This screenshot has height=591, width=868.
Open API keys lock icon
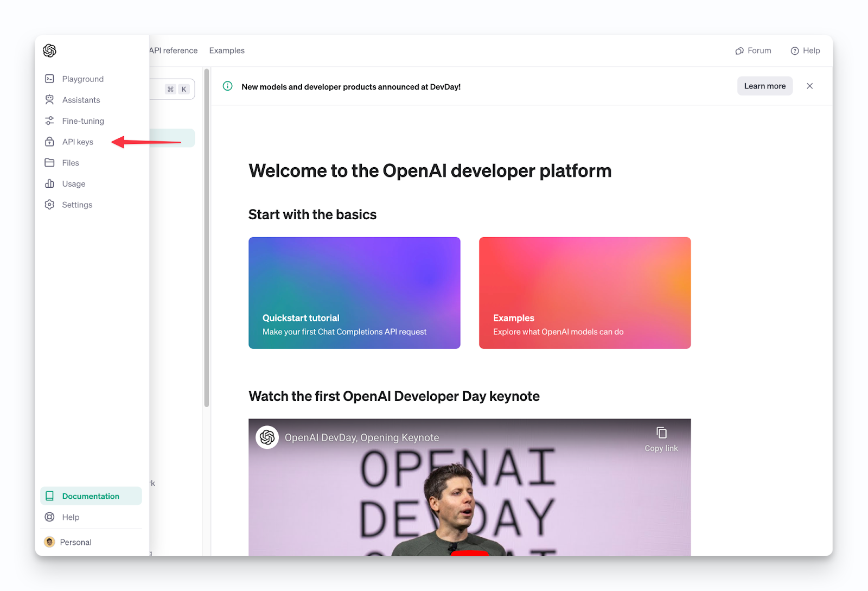point(49,142)
